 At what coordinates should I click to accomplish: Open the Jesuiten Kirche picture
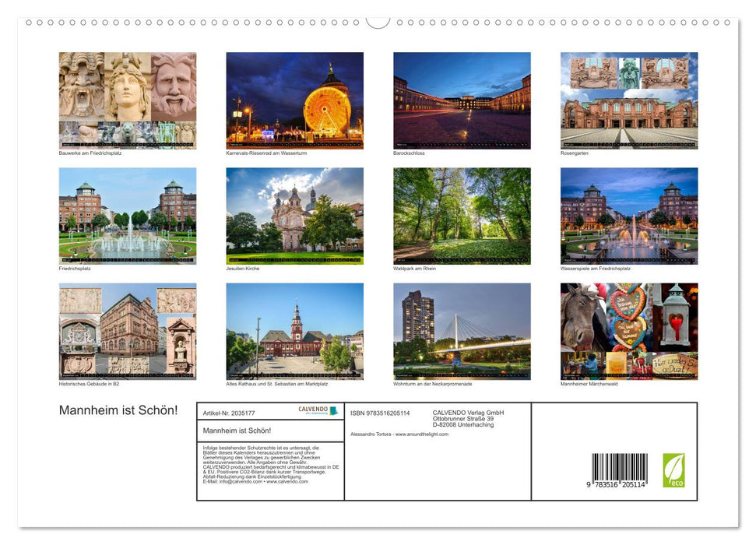(x=294, y=216)
